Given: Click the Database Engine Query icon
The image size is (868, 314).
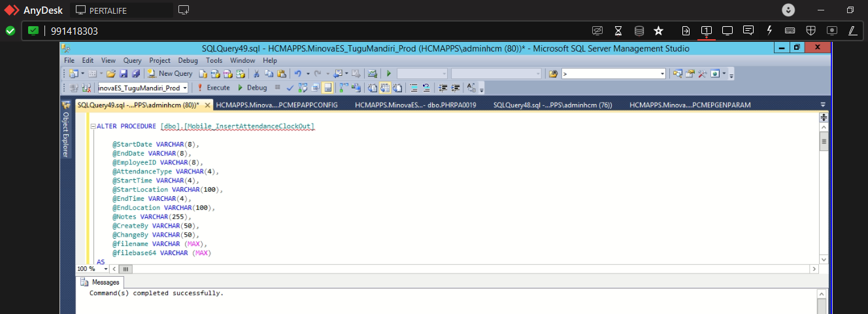Looking at the screenshot, I should 203,73.
